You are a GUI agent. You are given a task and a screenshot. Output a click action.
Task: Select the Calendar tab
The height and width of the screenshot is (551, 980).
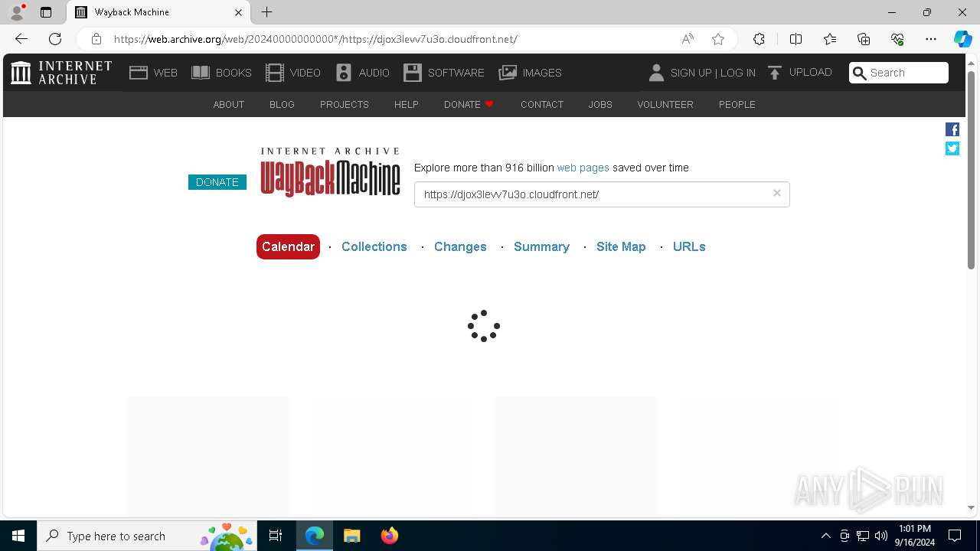coord(288,246)
